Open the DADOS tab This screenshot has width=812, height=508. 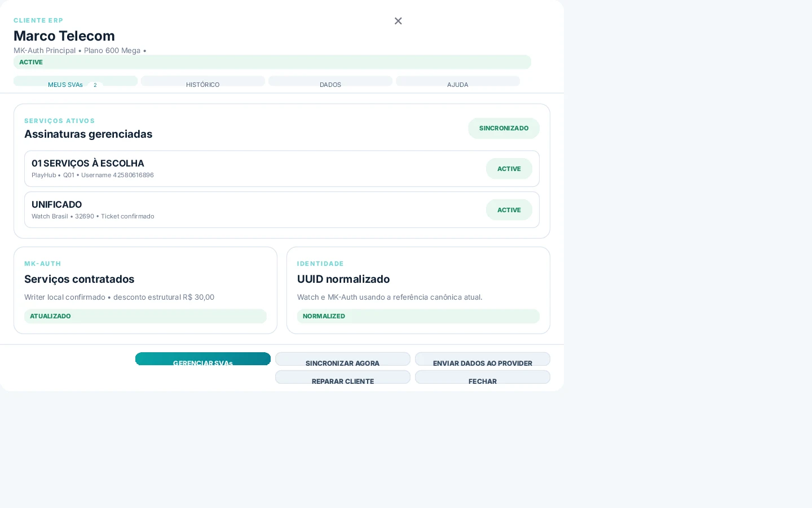tap(330, 81)
